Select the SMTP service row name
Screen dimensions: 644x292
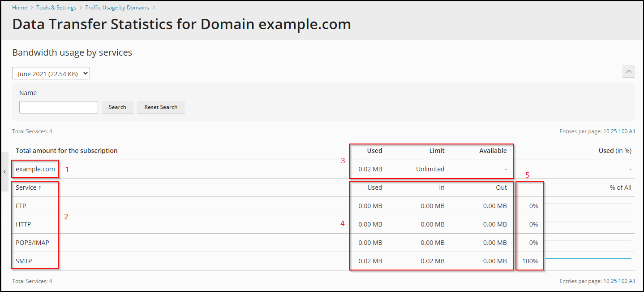[24, 261]
